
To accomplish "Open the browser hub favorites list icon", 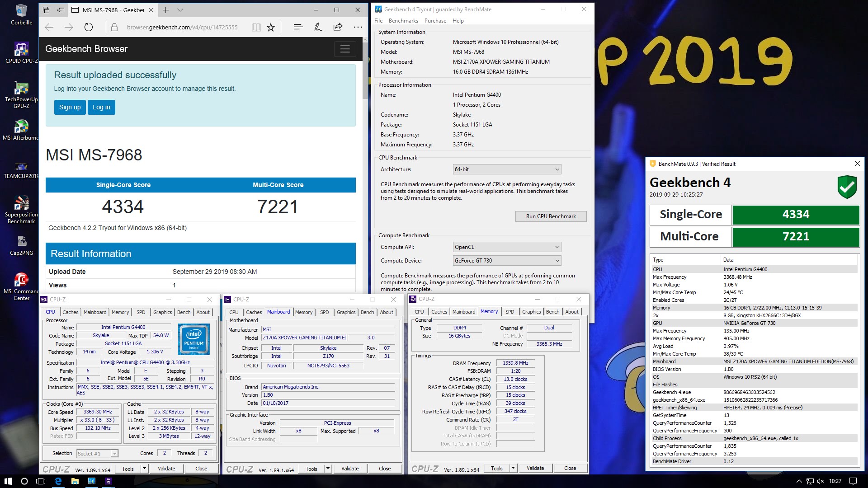I will pos(298,27).
